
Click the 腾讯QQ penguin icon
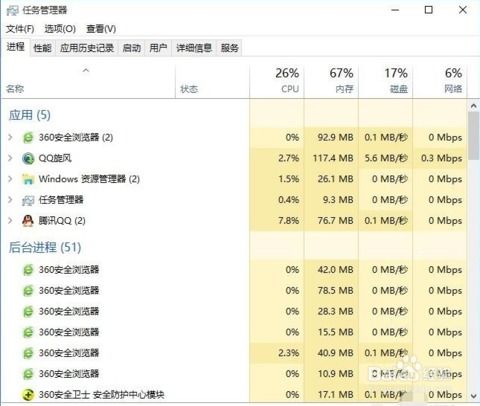tap(28, 221)
